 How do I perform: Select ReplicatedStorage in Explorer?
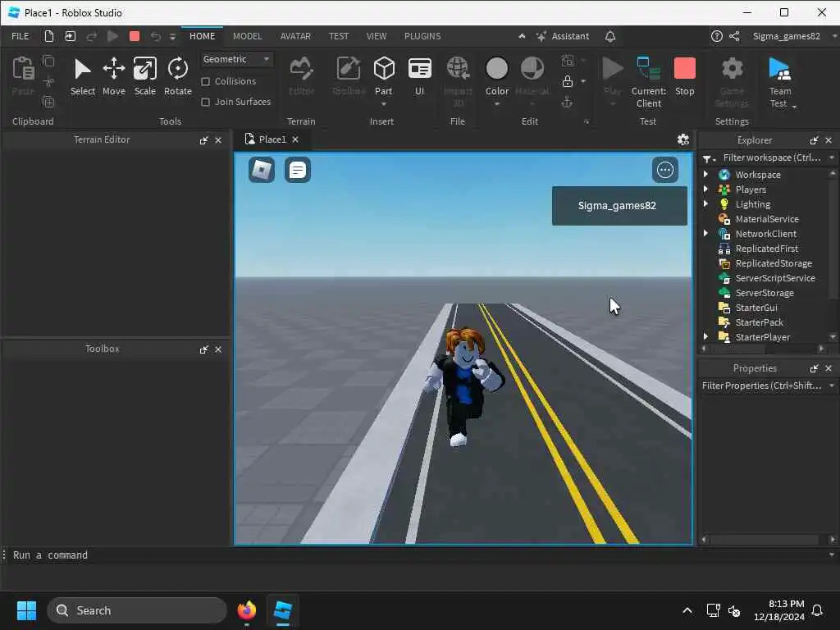click(x=773, y=263)
